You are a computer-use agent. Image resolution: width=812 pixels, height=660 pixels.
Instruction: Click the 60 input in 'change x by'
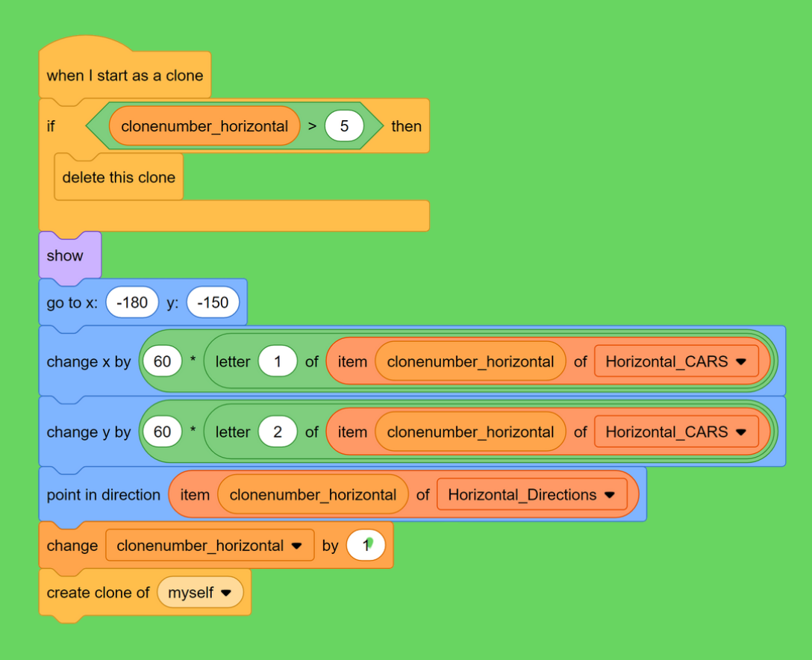click(x=162, y=362)
